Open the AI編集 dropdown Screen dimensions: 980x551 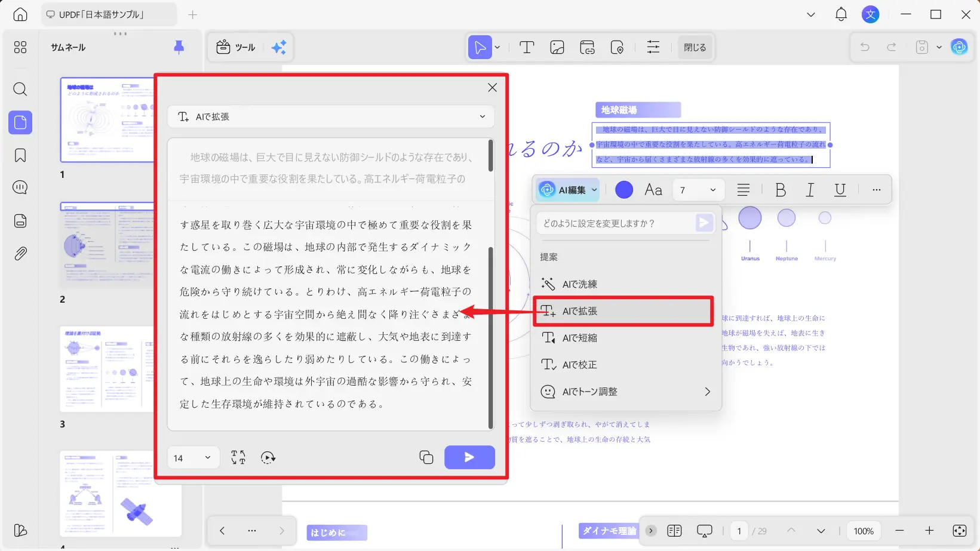[x=566, y=189]
